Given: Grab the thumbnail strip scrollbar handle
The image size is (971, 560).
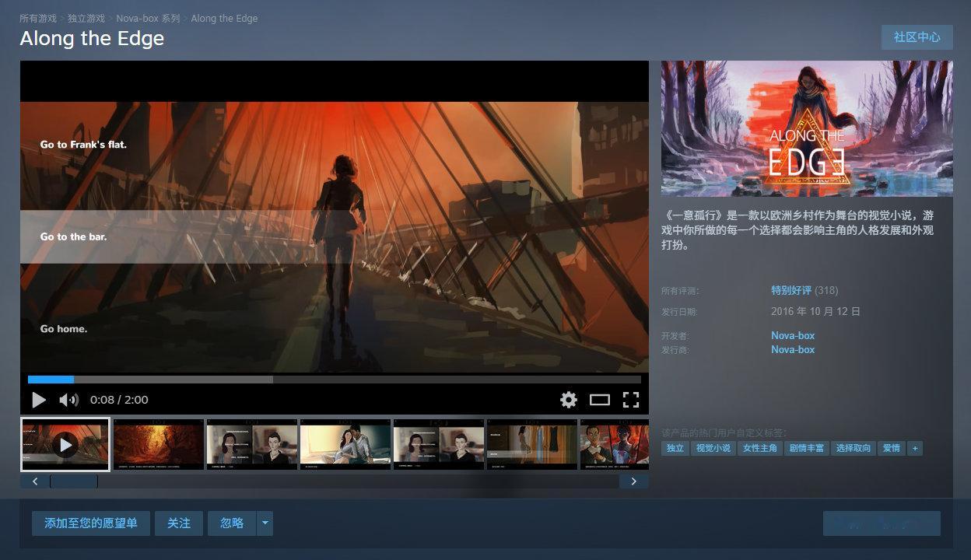Looking at the screenshot, I should click(74, 481).
